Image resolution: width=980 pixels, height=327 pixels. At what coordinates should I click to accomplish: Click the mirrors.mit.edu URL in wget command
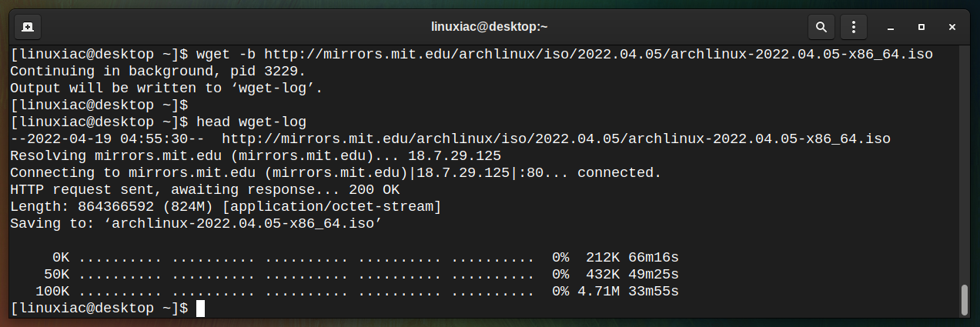[599, 55]
